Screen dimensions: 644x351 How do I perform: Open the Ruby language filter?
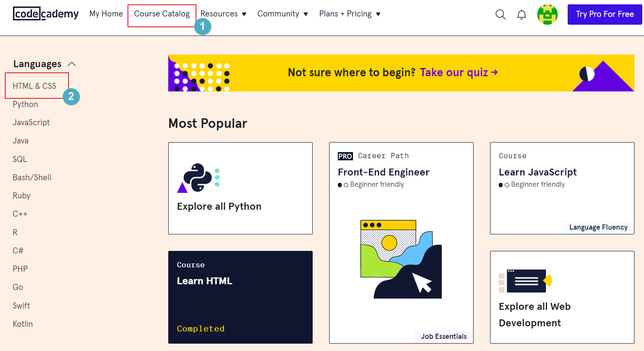[x=22, y=196]
